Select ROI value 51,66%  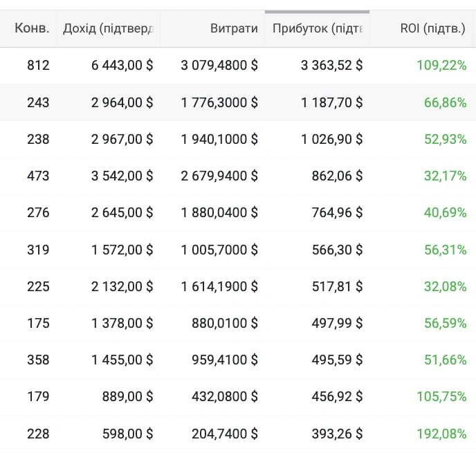coord(445,360)
